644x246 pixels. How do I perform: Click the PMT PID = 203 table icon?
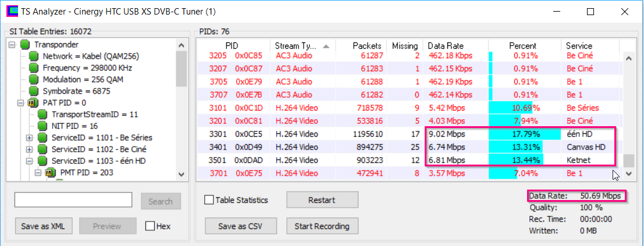click(x=50, y=173)
